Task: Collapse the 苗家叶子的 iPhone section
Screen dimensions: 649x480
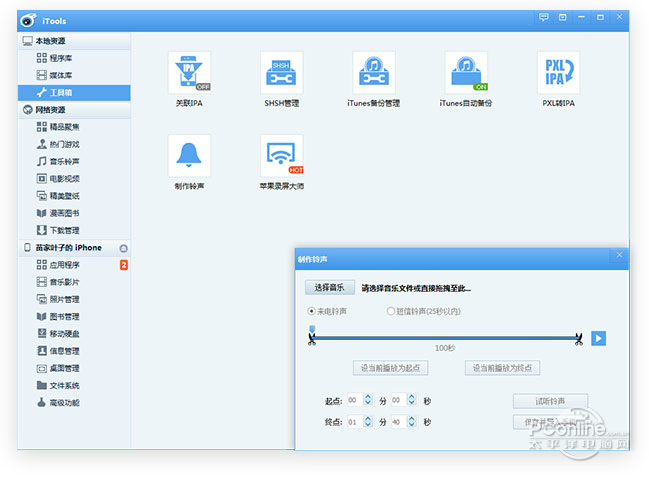Action: [x=74, y=247]
